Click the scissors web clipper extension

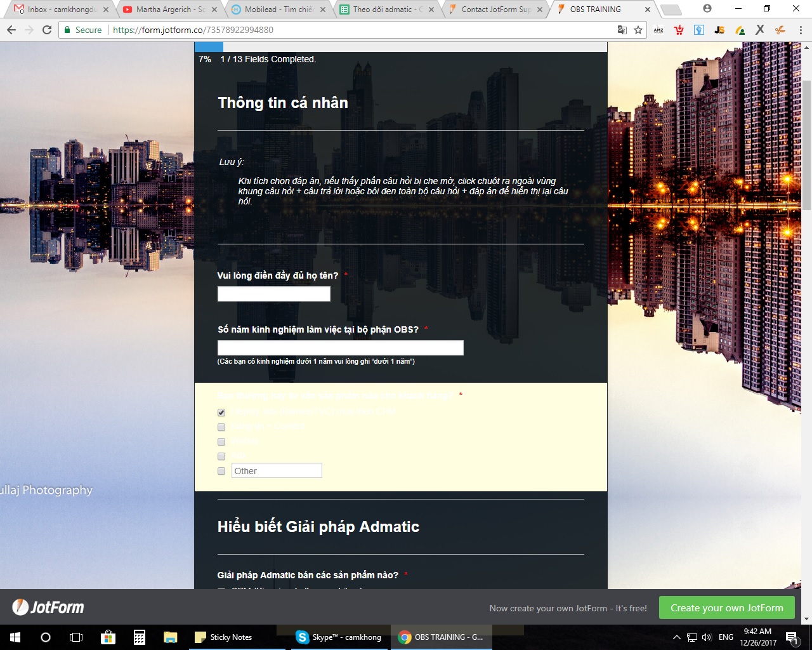tap(779, 30)
